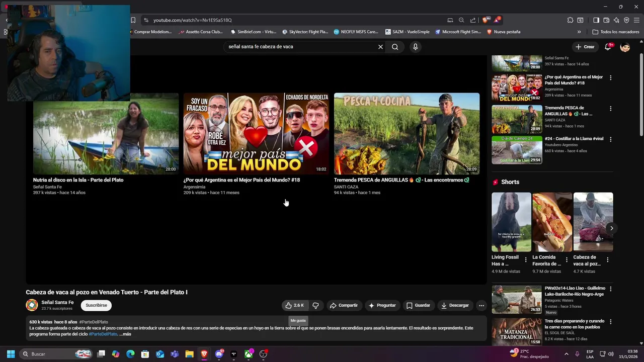
Task: Toggle the browser sidebar panel icon
Action: [596, 20]
